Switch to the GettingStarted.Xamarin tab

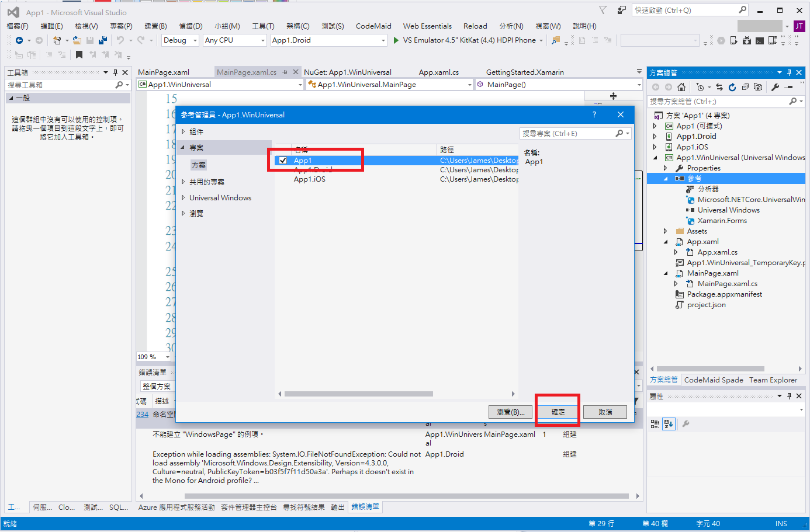click(x=525, y=72)
